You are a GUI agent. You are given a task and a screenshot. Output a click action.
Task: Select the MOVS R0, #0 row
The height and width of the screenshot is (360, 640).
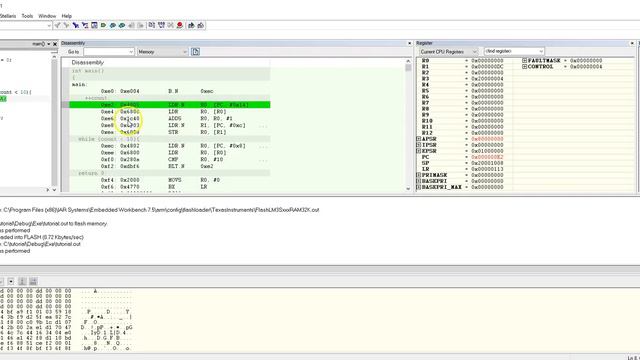pyautogui.click(x=170, y=180)
